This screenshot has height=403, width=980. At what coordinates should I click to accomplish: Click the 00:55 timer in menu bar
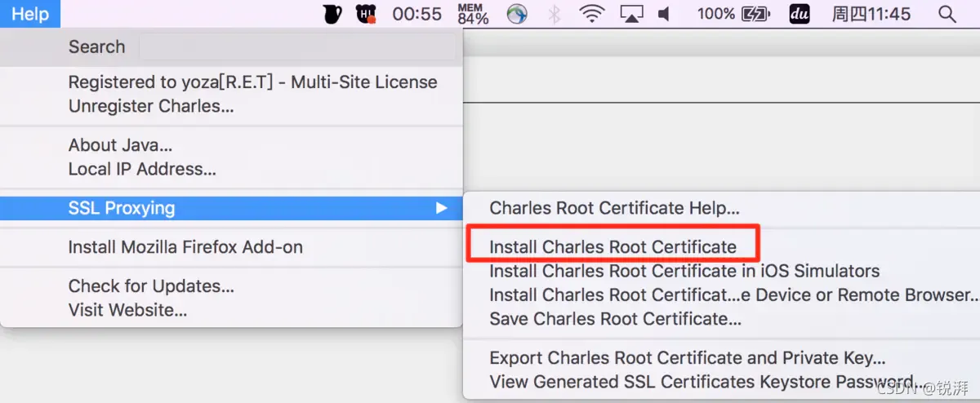pyautogui.click(x=416, y=14)
